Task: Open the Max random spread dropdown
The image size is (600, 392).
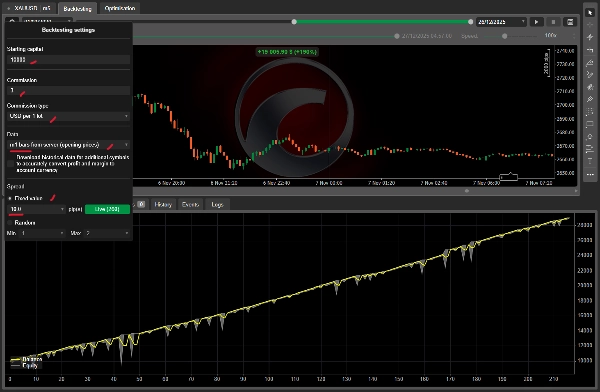Action: (x=107, y=233)
